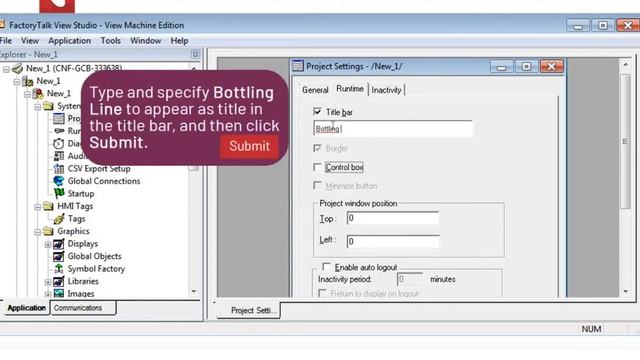Select the Application tab at bottom
Viewport: 640px width, 360px height.
[26, 308]
